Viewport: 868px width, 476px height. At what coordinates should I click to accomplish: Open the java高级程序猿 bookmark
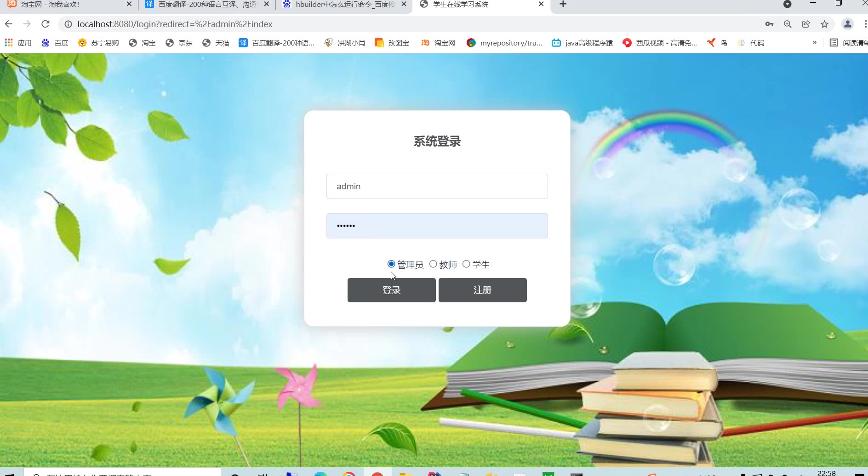(582, 43)
